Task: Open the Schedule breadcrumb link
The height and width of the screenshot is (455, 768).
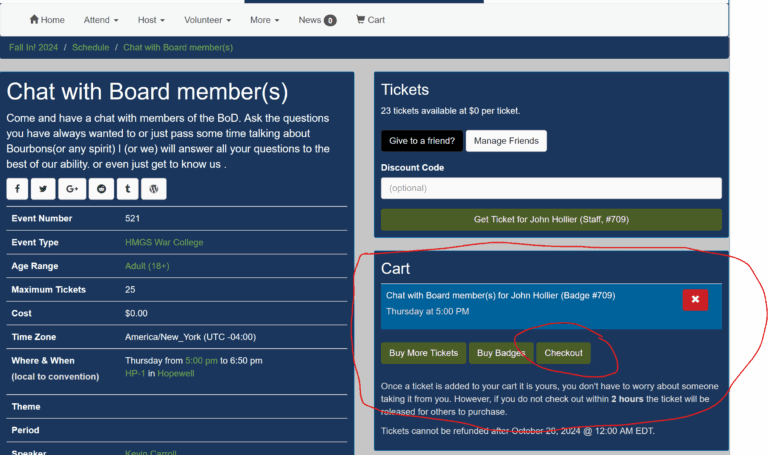Action: click(91, 47)
